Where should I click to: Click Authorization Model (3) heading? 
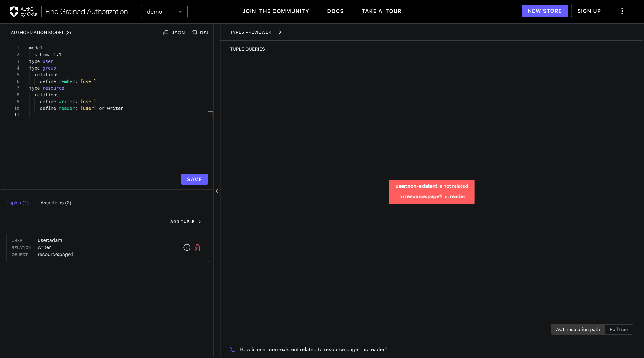pos(41,32)
